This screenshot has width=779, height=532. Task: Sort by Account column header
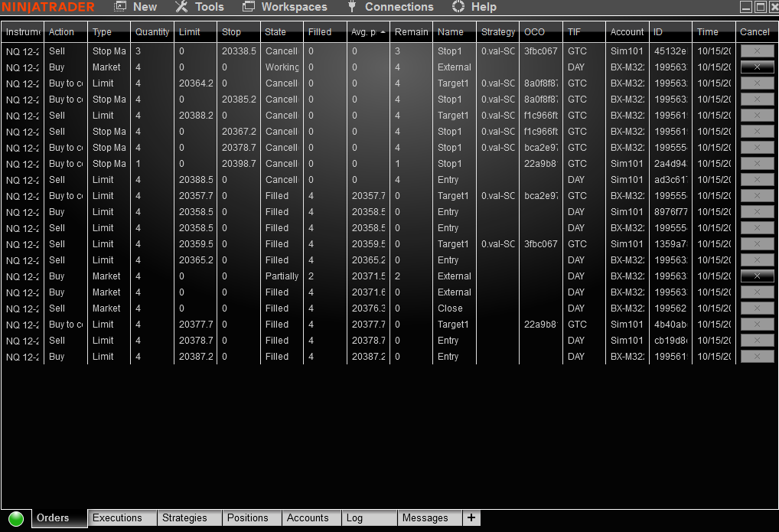(627, 32)
